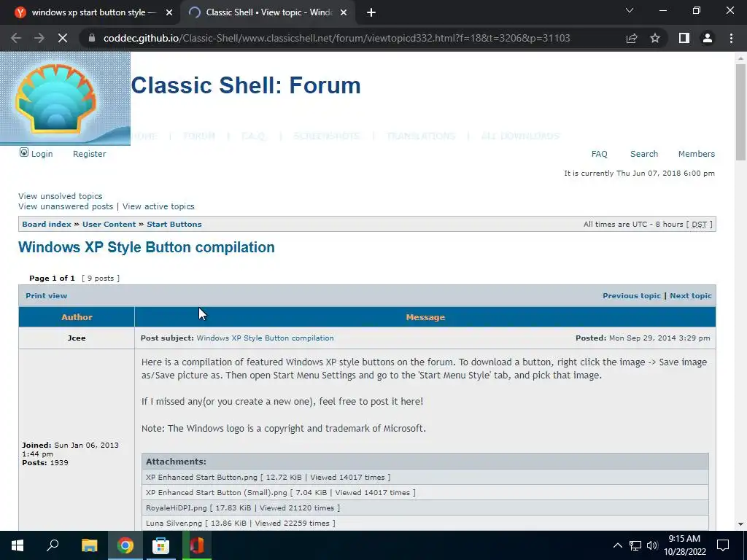This screenshot has height=560, width=747.
Task: Click the scrollbar down arrow
Action: 740,524
